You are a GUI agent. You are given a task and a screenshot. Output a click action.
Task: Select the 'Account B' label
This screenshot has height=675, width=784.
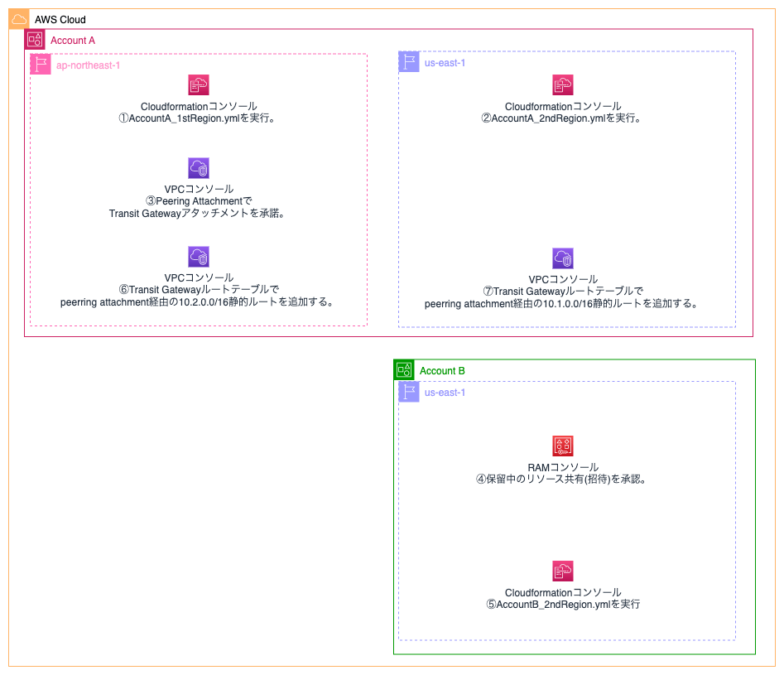tap(442, 371)
